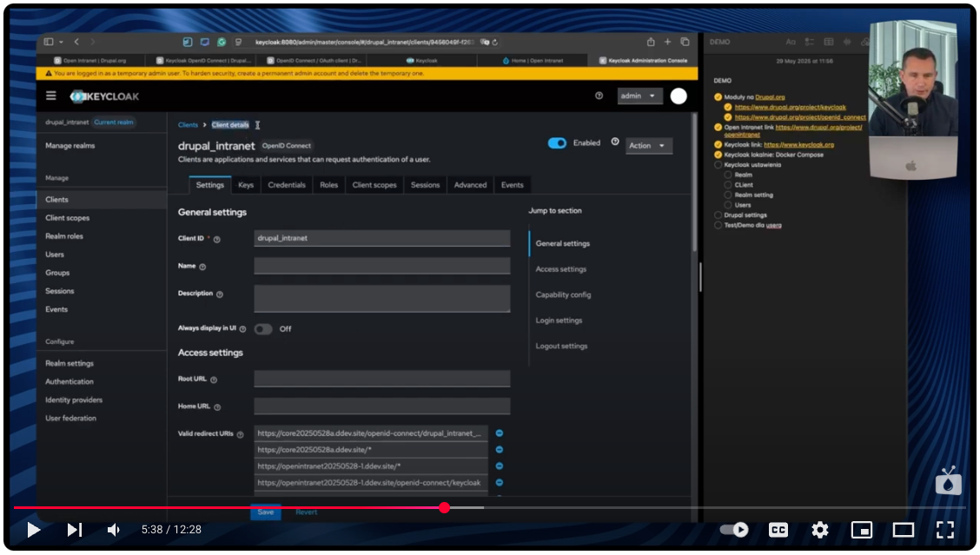
Task: Open the Events tab of client
Action: [x=512, y=185]
